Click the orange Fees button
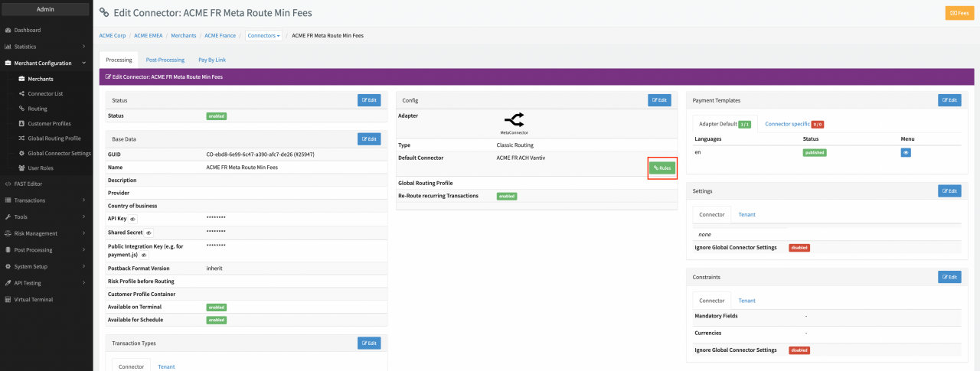Image resolution: width=980 pixels, height=371 pixels. pos(959,13)
